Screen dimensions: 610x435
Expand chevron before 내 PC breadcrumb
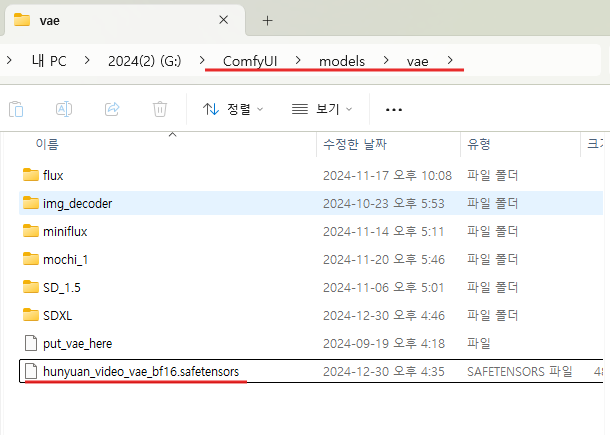9,60
